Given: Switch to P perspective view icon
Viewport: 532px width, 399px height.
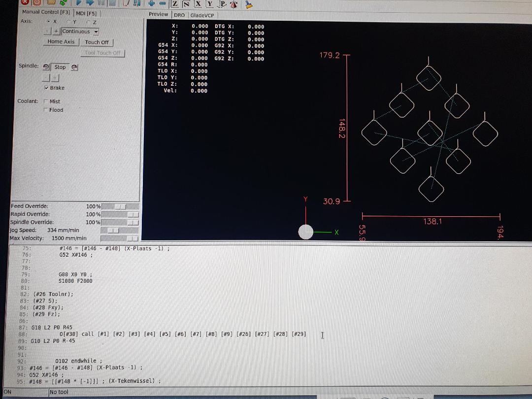Looking at the screenshot, I should [x=222, y=4].
